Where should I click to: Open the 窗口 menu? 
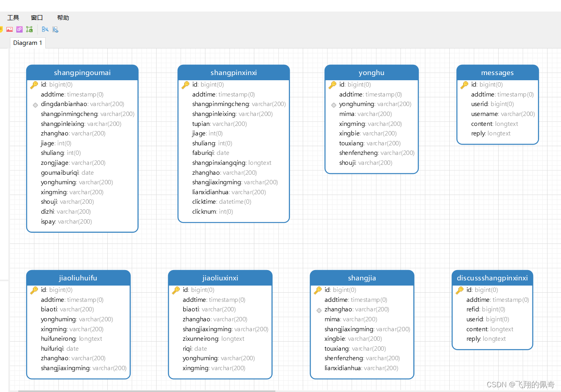[37, 17]
